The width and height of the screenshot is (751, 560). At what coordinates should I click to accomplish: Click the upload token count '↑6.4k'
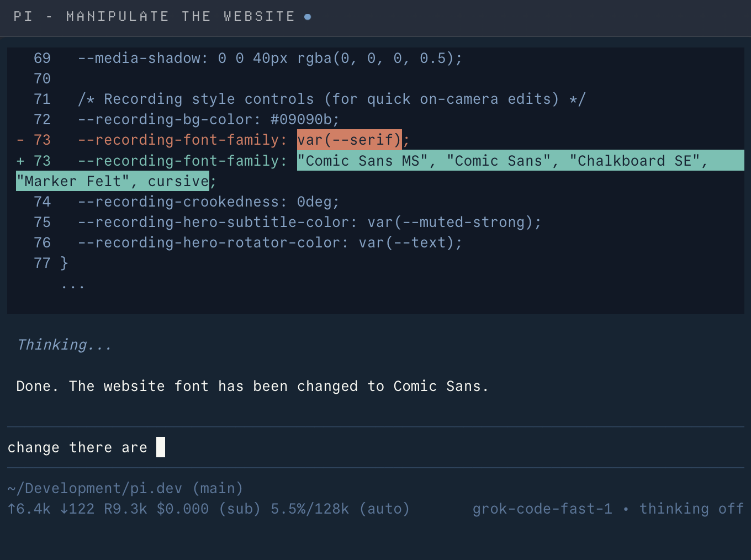[29, 509]
